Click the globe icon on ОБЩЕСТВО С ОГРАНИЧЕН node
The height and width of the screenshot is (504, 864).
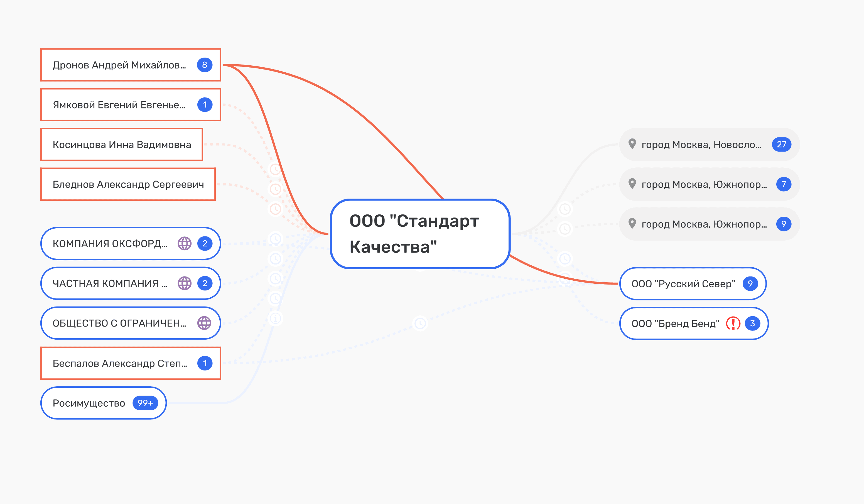click(204, 323)
